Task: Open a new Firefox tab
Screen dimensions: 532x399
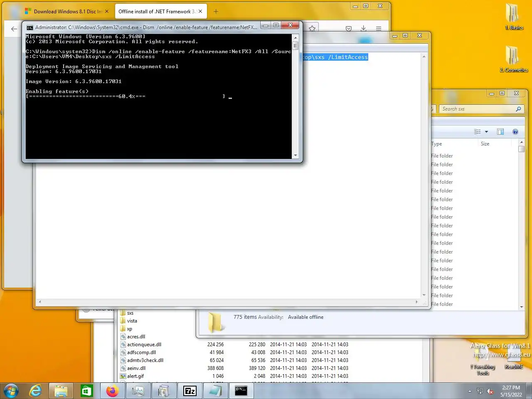Action: coord(216,12)
